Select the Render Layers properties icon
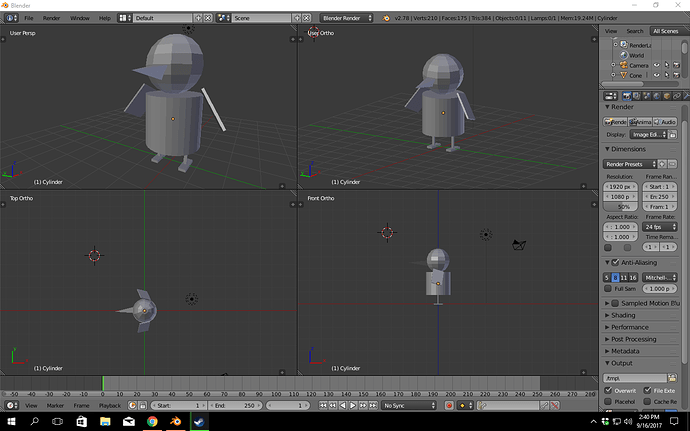Viewport: 690px width, 431px height. pos(636,96)
